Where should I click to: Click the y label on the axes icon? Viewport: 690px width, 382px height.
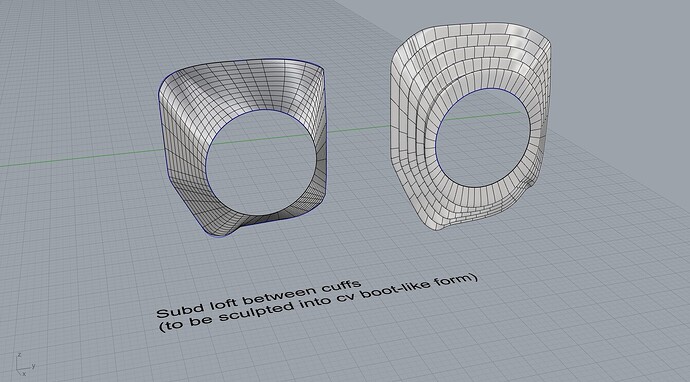(33, 366)
